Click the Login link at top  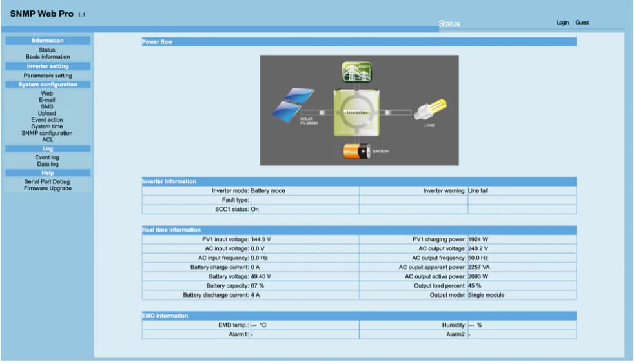click(562, 23)
